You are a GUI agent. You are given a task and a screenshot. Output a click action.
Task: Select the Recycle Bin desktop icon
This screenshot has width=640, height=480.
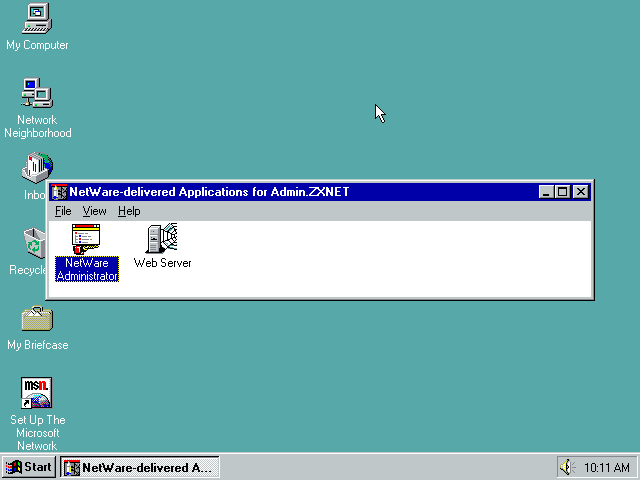[x=34, y=243]
